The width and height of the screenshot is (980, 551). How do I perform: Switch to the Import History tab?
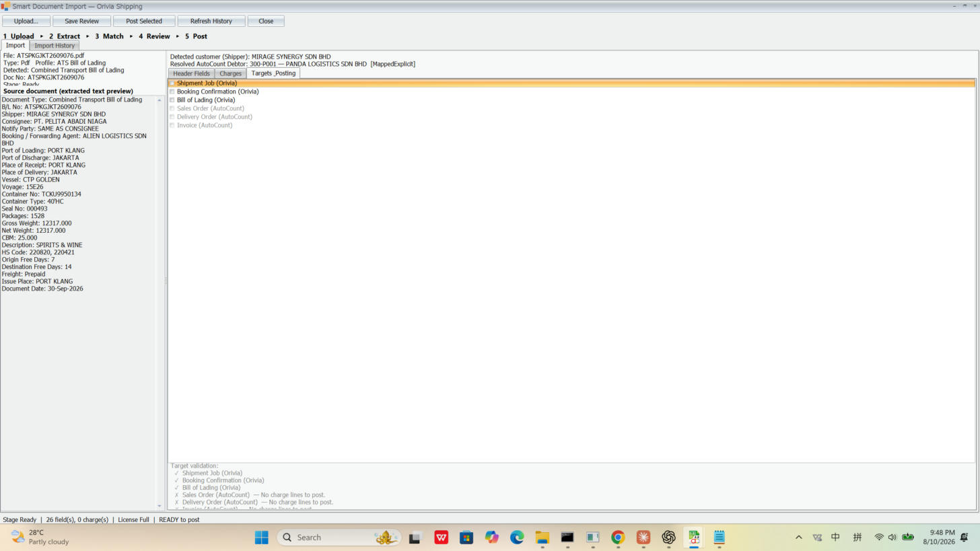(55, 46)
